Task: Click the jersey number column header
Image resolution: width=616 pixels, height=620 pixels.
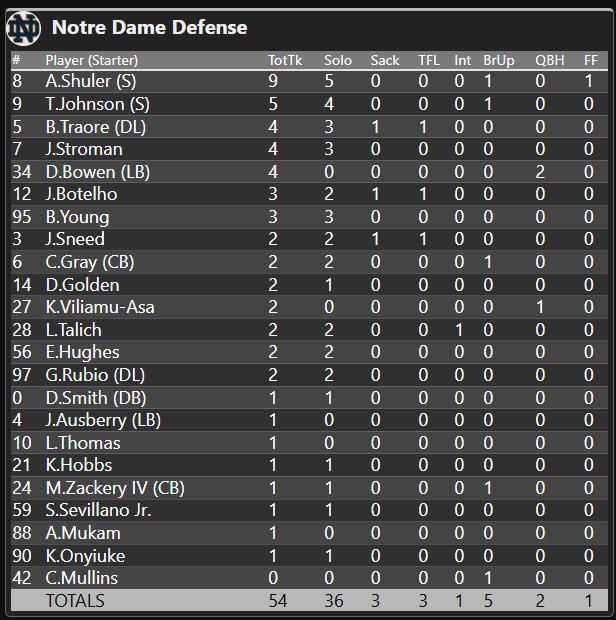Action: pos(16,61)
